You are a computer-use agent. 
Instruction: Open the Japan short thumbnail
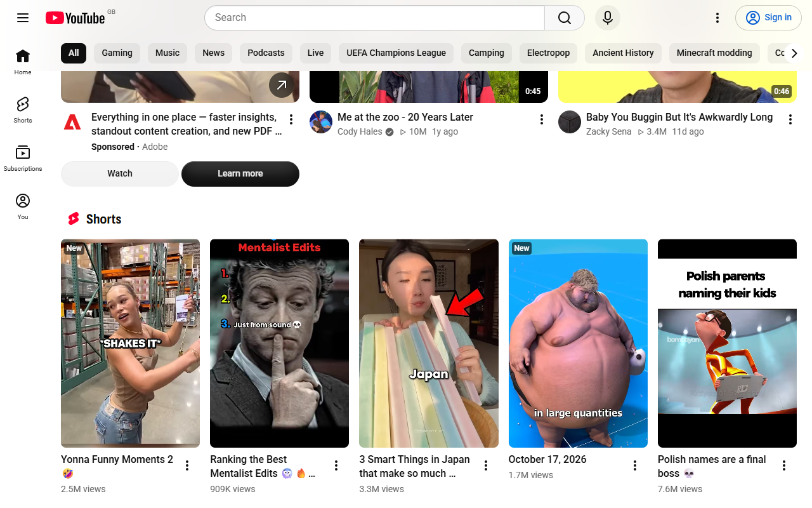click(x=429, y=344)
